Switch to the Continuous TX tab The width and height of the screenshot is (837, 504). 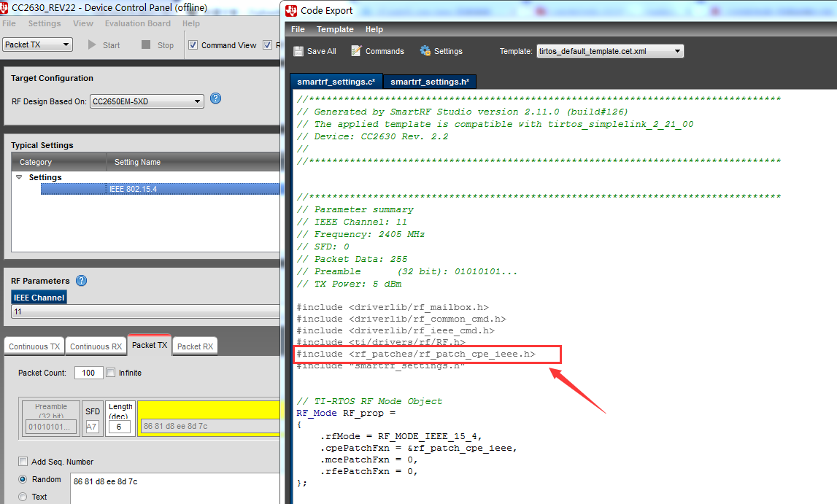(x=34, y=346)
